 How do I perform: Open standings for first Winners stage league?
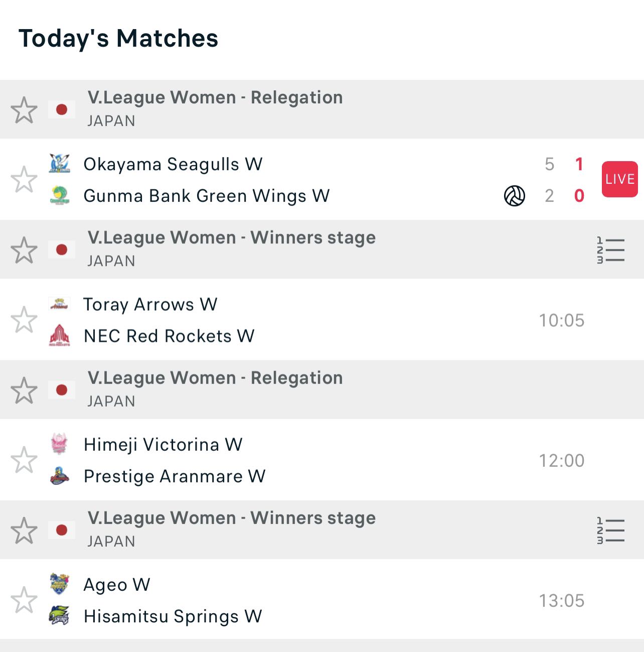point(610,250)
